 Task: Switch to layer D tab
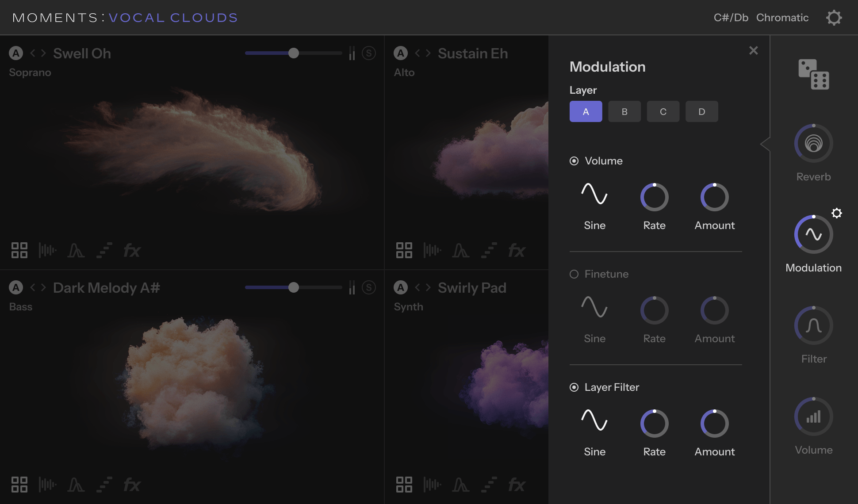[701, 111]
